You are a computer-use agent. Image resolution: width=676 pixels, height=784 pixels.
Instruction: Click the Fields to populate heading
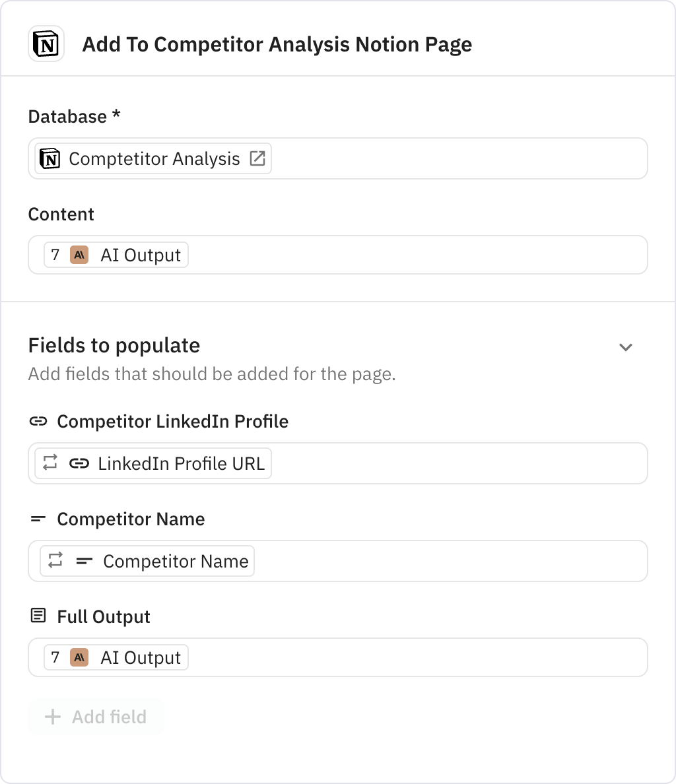pyautogui.click(x=113, y=345)
